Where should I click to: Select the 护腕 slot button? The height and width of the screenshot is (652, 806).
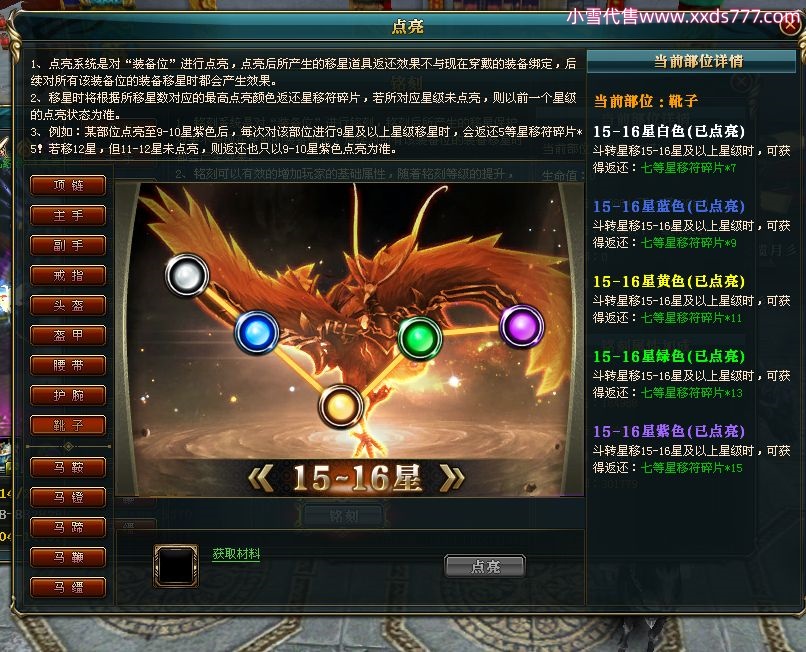click(x=68, y=395)
